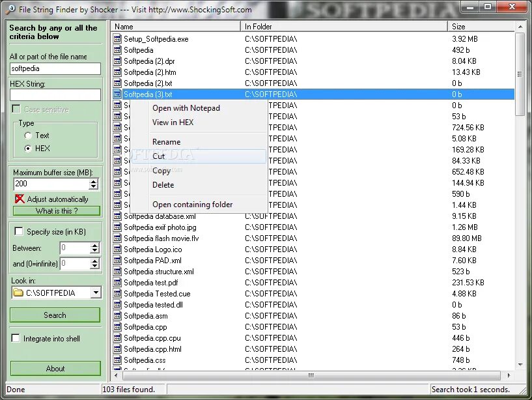
Task: Click the horizontal scrollbar thumb
Action: (x=311, y=375)
